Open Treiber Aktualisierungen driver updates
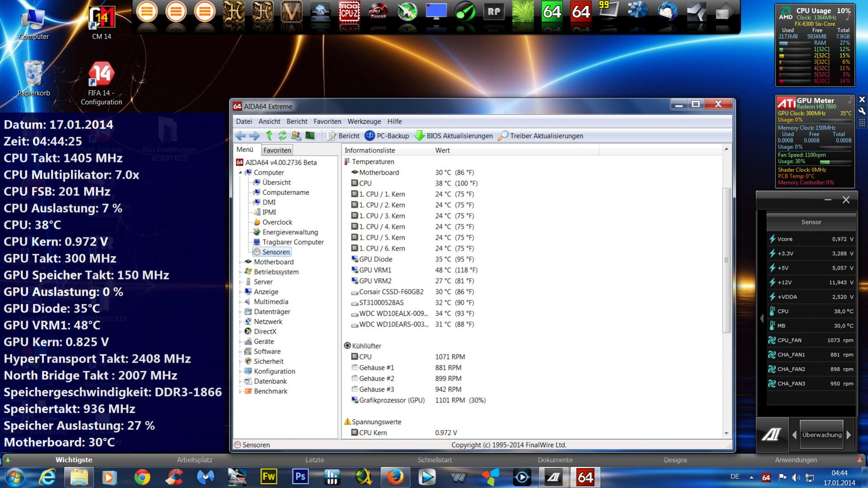This screenshot has width=868, height=488. [541, 136]
